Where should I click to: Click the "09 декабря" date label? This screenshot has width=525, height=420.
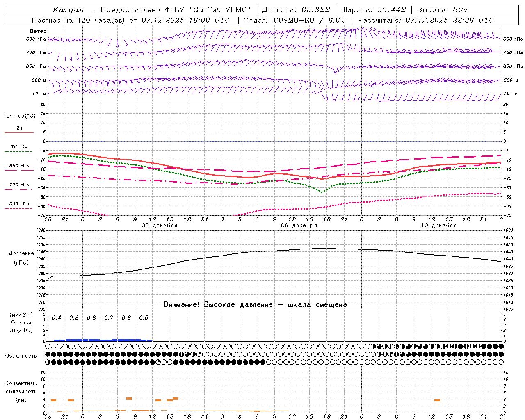pyautogui.click(x=299, y=226)
